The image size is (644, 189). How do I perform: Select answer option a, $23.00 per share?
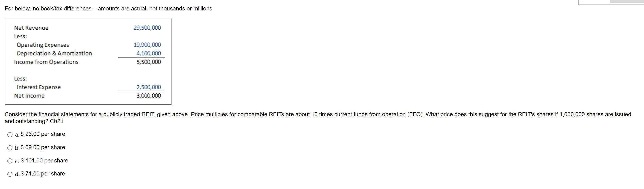[x=10, y=134]
